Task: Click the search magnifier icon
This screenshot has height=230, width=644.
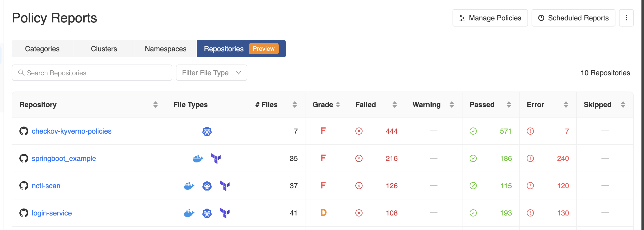Action: (21, 73)
